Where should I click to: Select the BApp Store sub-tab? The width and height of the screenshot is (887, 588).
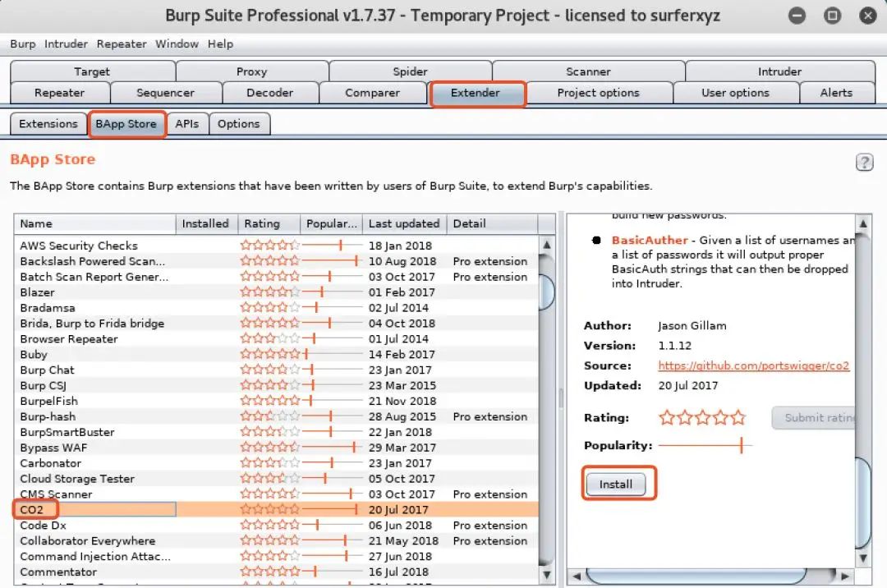[x=126, y=124]
